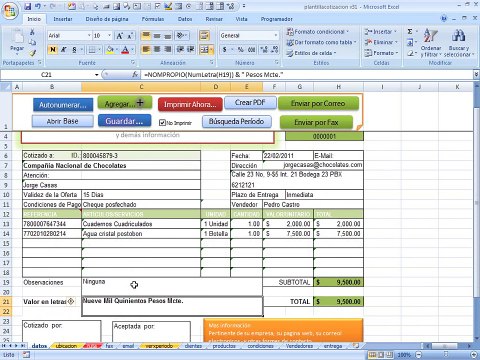Open Estilos de celda menu
The width and height of the screenshot is (480, 360).
coord(311,53)
